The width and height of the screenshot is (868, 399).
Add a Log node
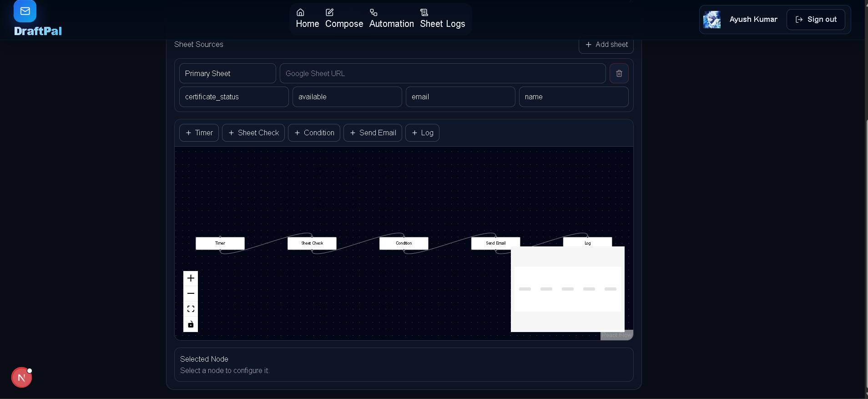coord(422,133)
